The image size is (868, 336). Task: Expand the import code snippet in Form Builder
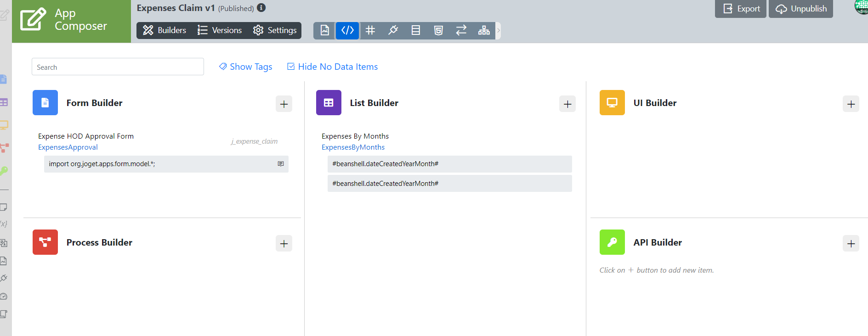coord(281,164)
